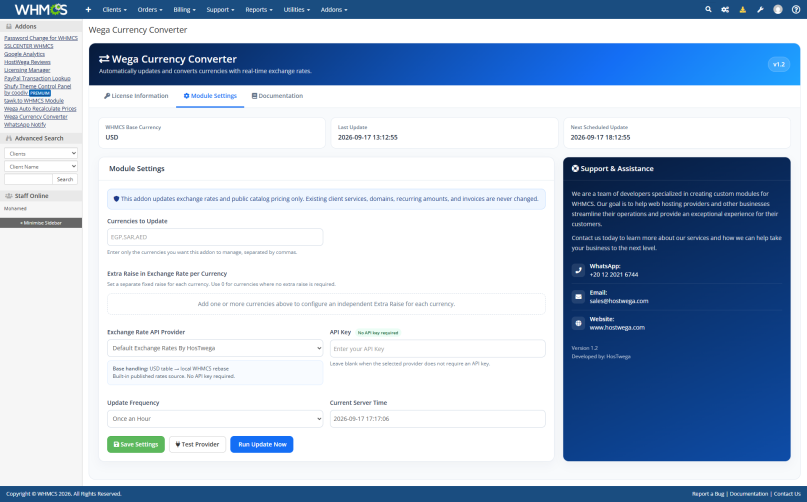Click the shield icon in info notice
807x502 pixels.
point(116,199)
